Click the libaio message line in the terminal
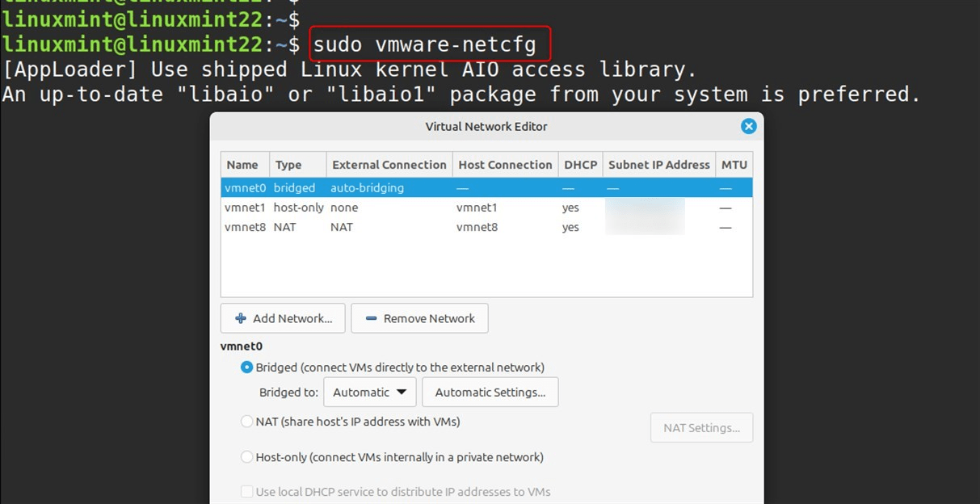 pos(461,94)
